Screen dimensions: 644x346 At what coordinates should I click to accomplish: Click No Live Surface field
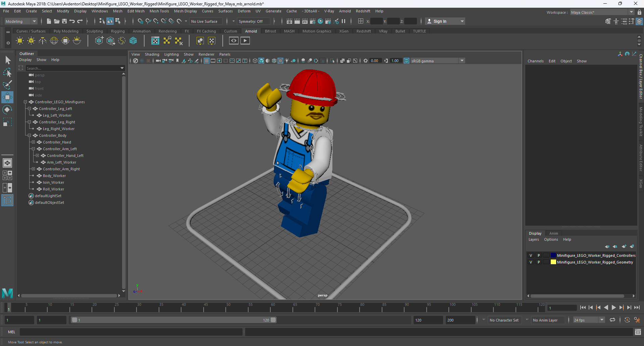tap(205, 21)
